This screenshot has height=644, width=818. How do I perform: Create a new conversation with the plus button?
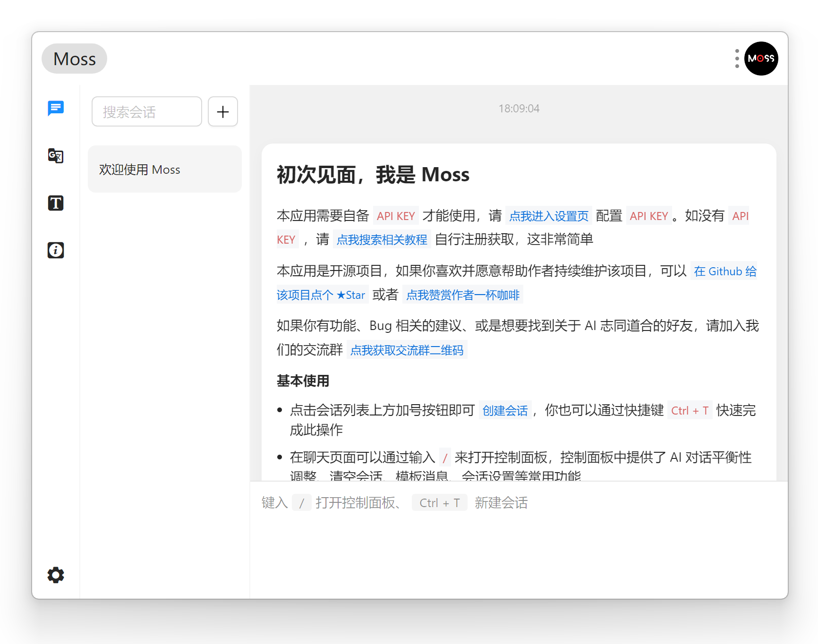[222, 111]
